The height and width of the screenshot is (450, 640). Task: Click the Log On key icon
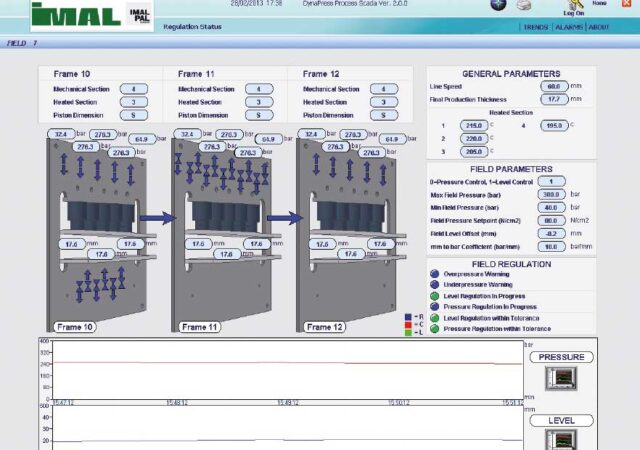(x=574, y=4)
